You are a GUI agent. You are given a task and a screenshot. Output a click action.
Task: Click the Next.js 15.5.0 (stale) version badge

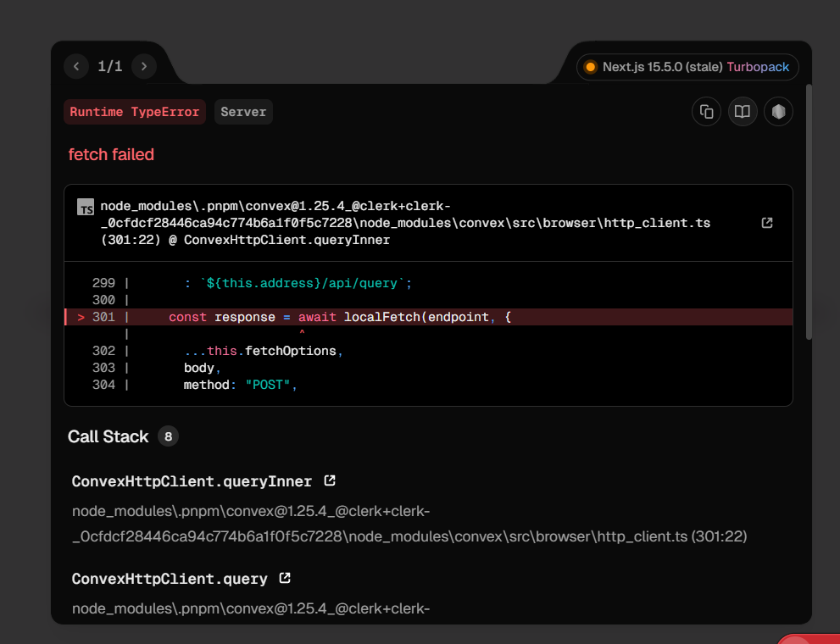[x=687, y=67]
